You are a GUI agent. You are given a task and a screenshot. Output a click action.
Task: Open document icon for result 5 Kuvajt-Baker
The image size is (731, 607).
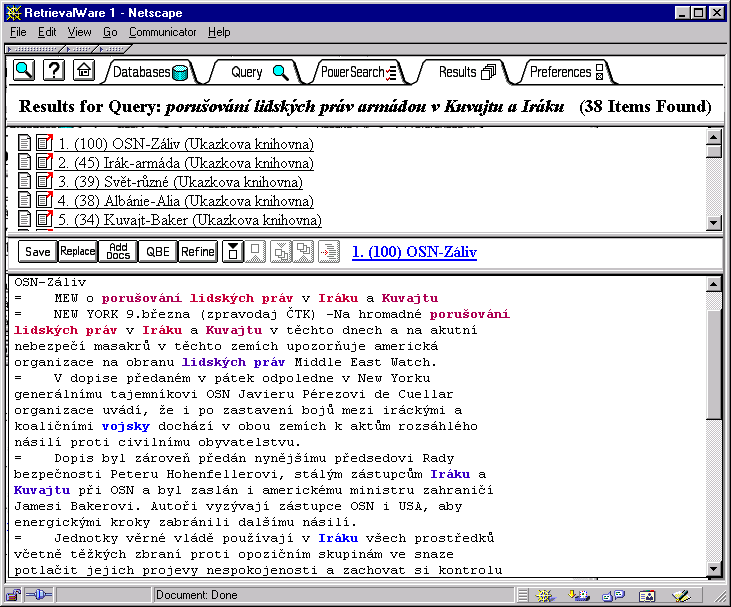24,219
